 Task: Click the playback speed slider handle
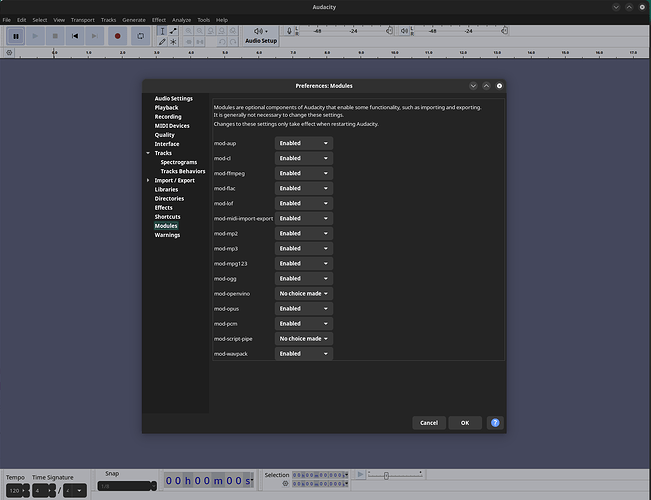[386, 476]
